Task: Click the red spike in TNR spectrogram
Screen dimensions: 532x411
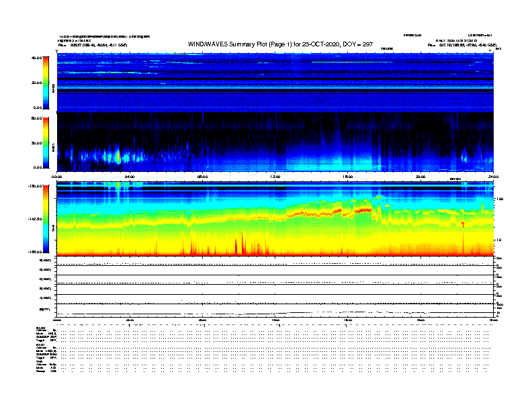Action: 463,237
